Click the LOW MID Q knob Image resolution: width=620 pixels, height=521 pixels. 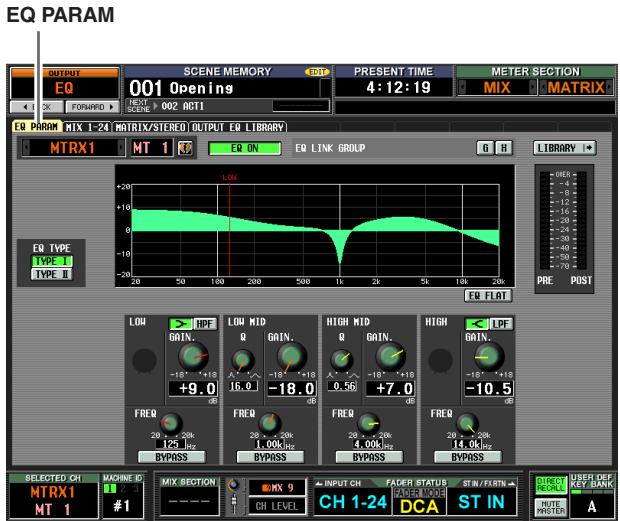click(243, 361)
